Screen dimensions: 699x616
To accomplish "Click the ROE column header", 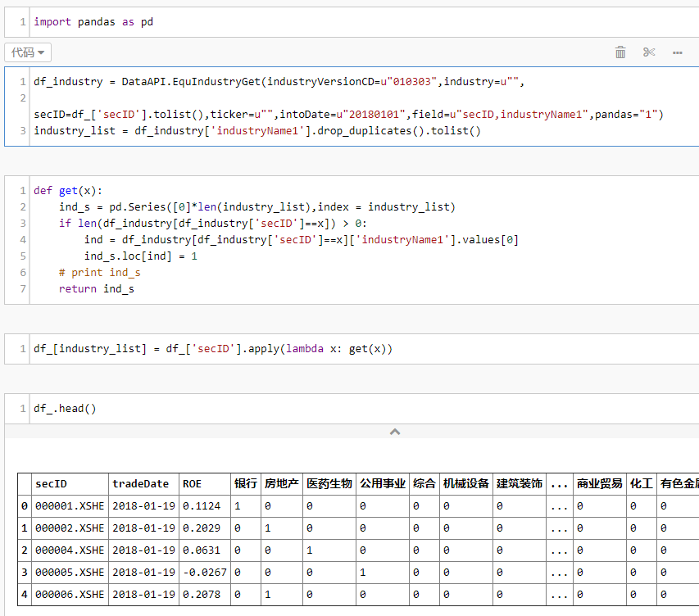I will point(192,484).
